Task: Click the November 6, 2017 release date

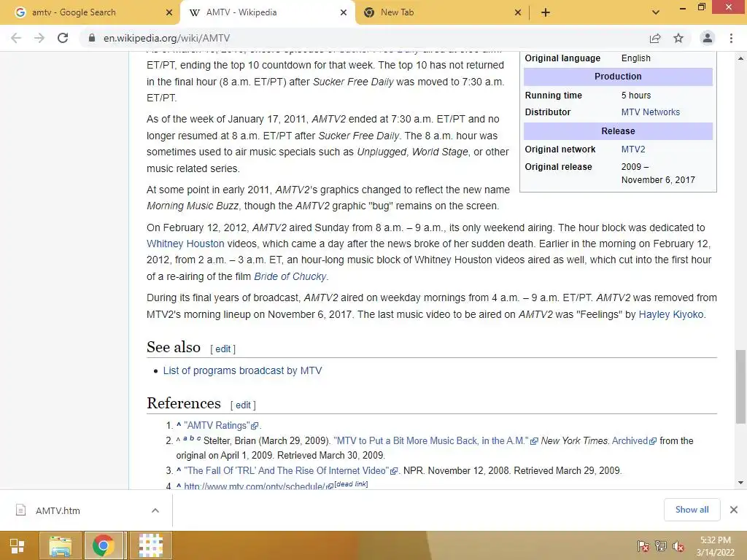Action: [658, 180]
